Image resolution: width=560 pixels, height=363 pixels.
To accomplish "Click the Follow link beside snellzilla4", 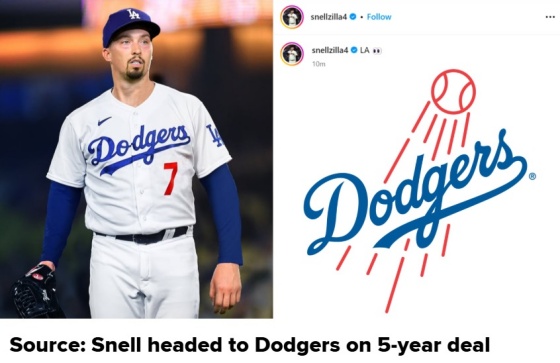I will click(379, 17).
